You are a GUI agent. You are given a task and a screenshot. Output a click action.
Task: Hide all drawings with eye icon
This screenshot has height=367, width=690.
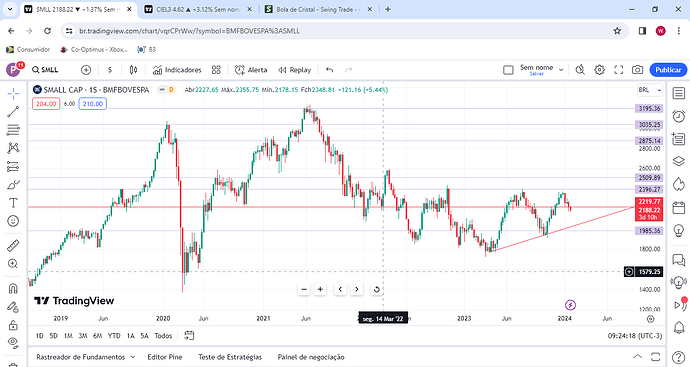click(x=13, y=342)
